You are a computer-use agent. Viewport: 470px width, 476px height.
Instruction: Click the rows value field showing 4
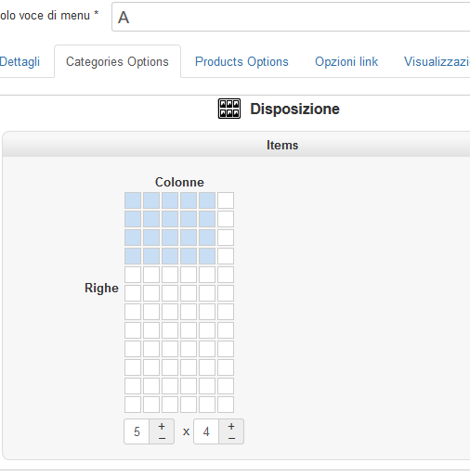coord(206,431)
